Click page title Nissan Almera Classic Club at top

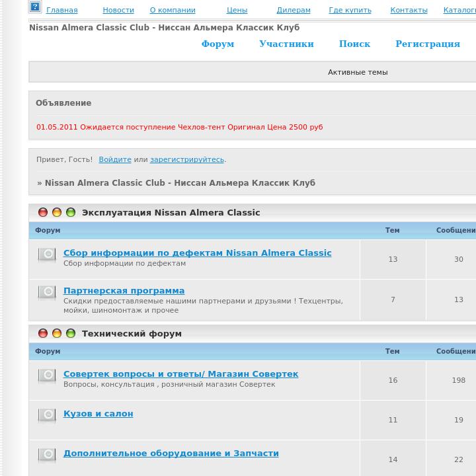(164, 28)
